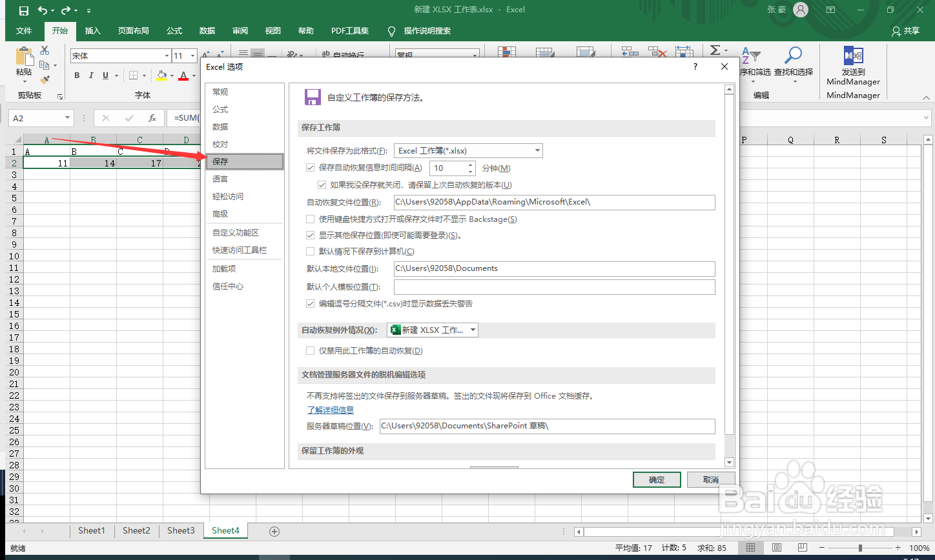Open fill color dropdown arrow
This screenshot has width=935, height=560.
pyautogui.click(x=172, y=75)
